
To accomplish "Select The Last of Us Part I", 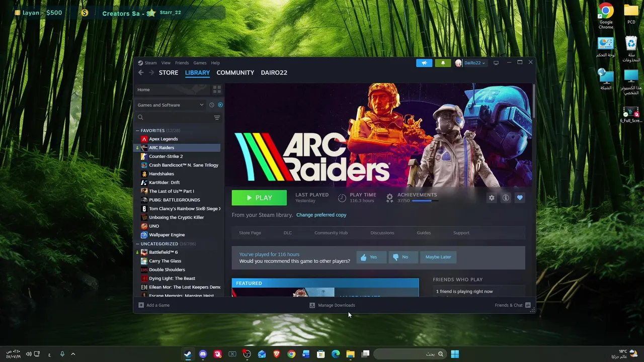I will point(171,191).
